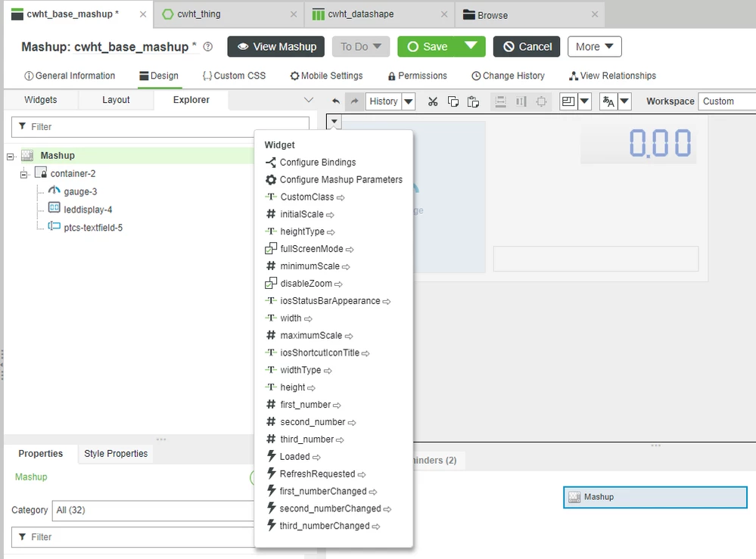Choose Configure Mashup Parameters
756x559 pixels.
(334, 180)
